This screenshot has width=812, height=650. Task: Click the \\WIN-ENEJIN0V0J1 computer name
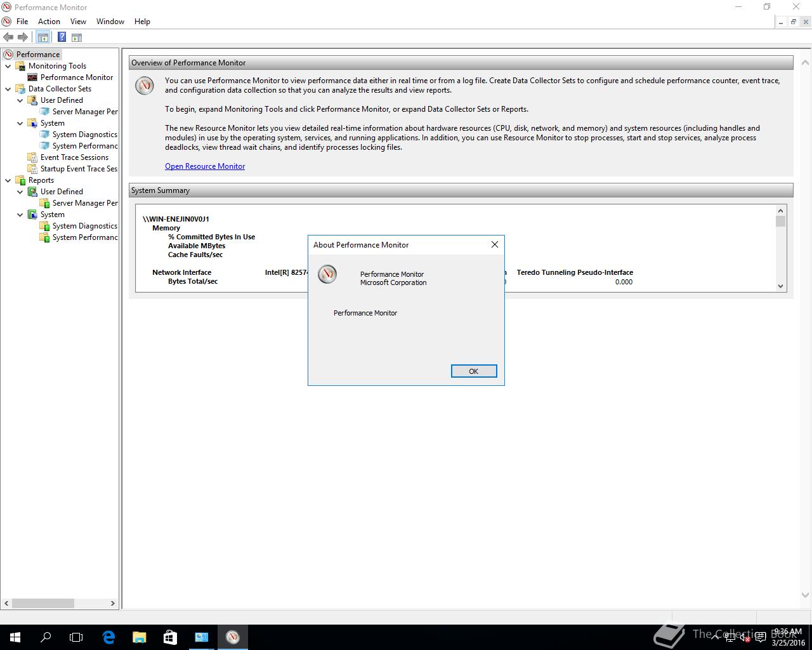point(176,219)
